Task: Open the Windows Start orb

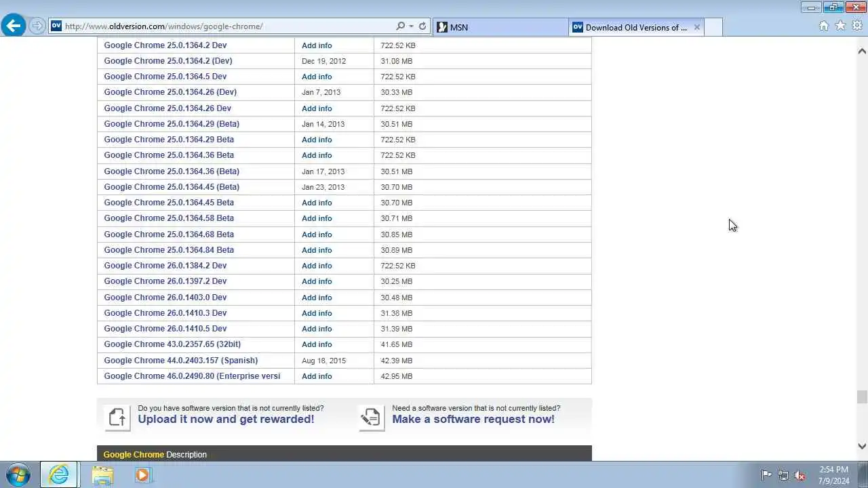Action: coord(18,475)
